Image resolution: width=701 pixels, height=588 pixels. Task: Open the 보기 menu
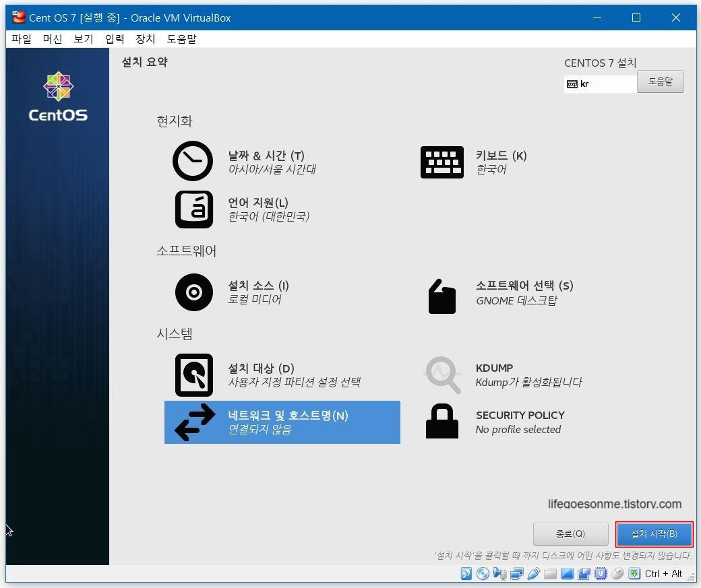coord(83,39)
